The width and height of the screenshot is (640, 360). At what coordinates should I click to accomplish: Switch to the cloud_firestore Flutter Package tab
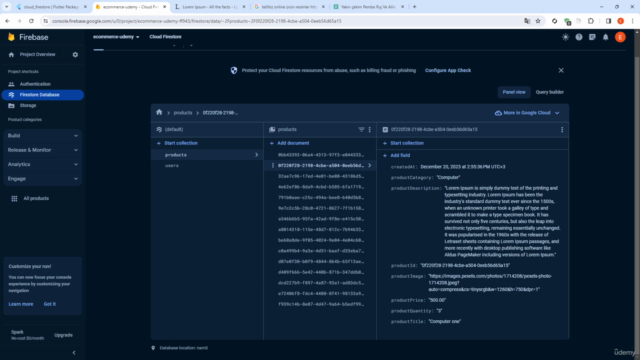tap(52, 7)
